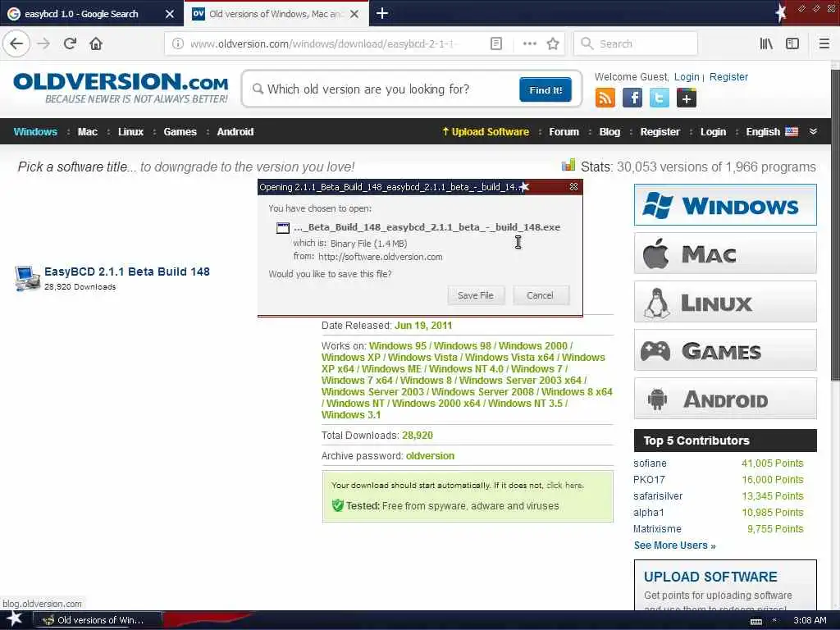The width and height of the screenshot is (840, 630).
Task: Open the browser home page
Action: pyautogui.click(x=96, y=44)
